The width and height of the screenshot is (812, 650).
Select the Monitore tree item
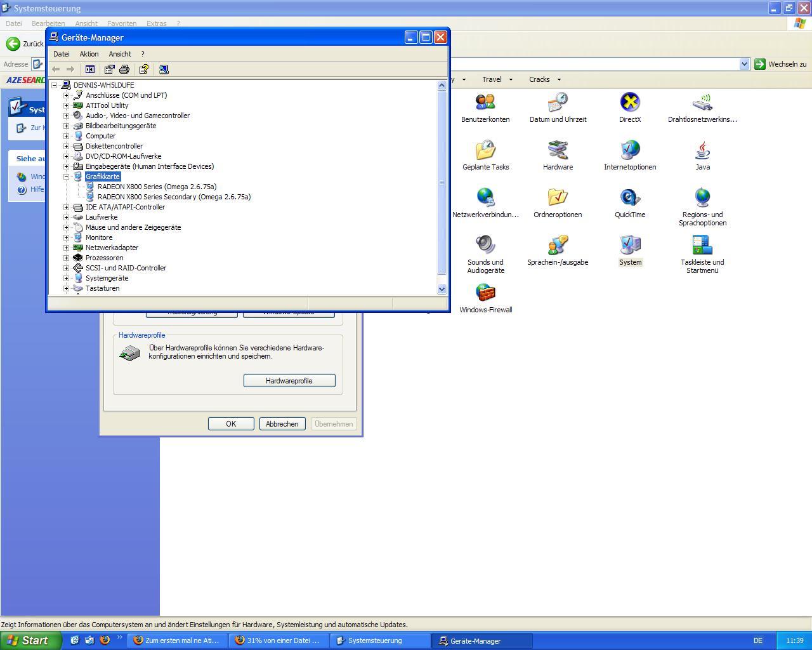pos(99,237)
